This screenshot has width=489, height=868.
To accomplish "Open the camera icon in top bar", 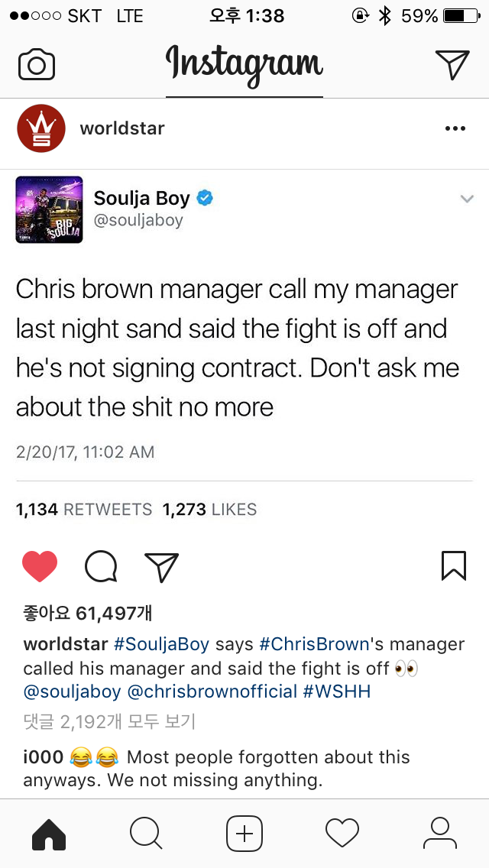I will pyautogui.click(x=37, y=65).
